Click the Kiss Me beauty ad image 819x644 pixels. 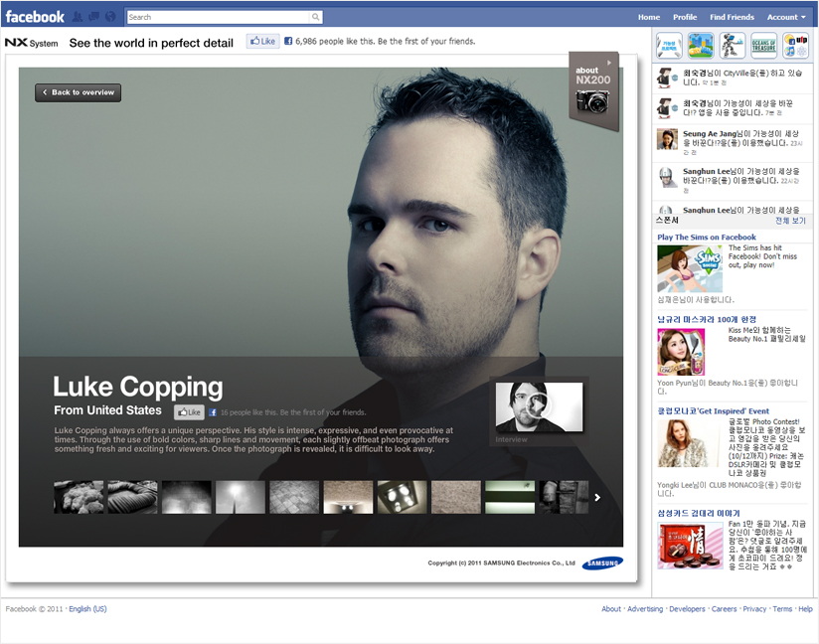coord(681,352)
